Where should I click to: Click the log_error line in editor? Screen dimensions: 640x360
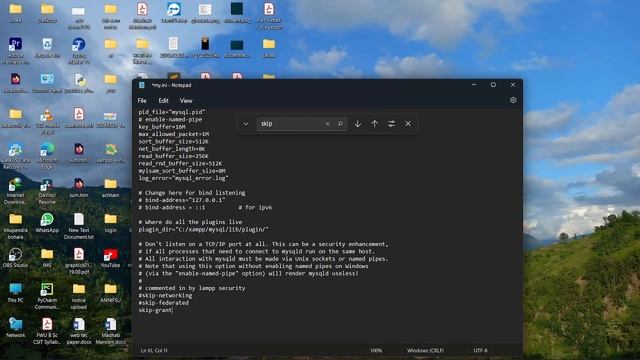183,178
